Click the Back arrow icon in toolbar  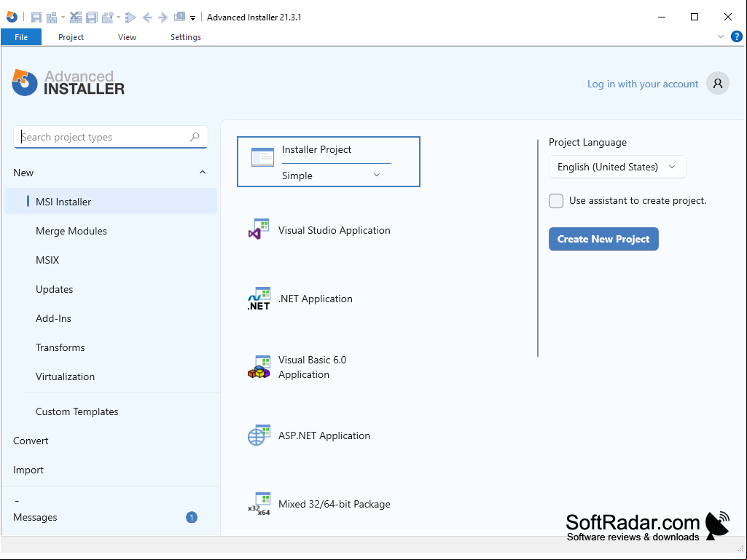[147, 17]
